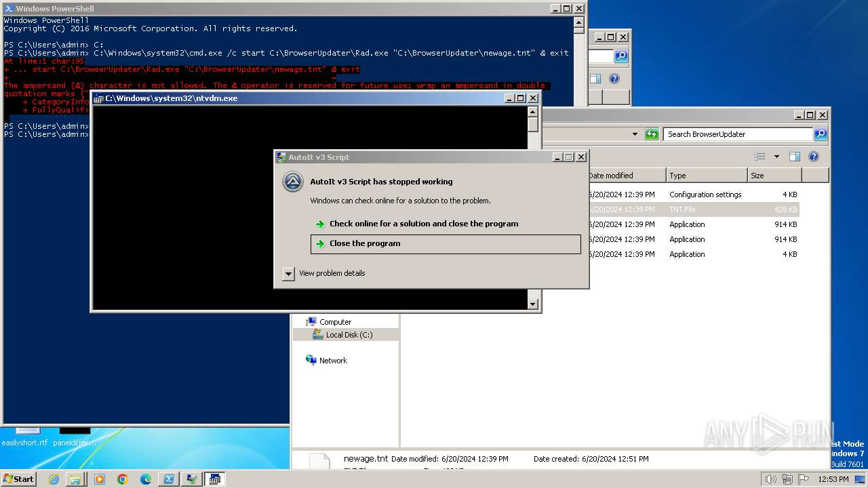The width and height of the screenshot is (868, 488).
Task: Maximize the ntvdm.exe console window
Action: pos(521,98)
